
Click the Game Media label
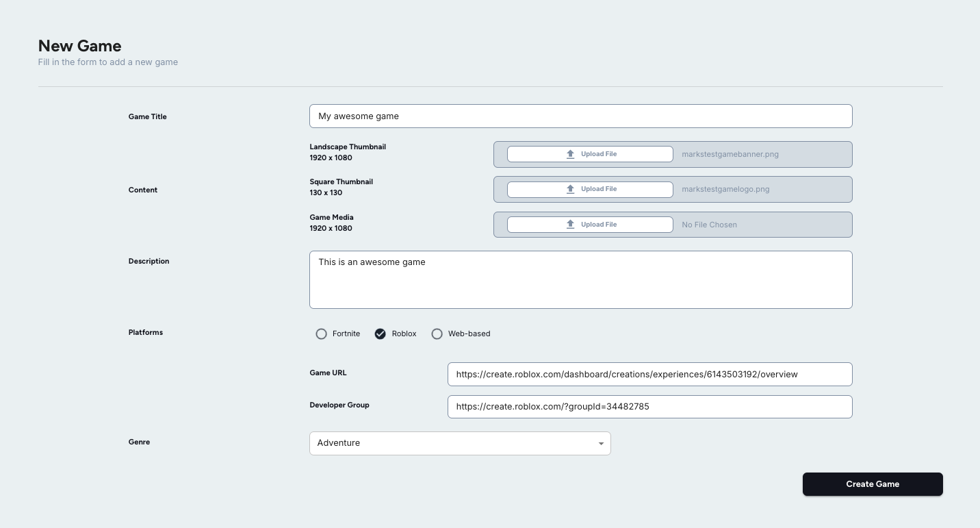pos(331,217)
